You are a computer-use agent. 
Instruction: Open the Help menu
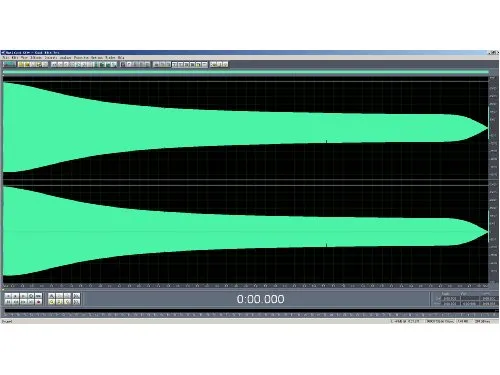coord(121,58)
